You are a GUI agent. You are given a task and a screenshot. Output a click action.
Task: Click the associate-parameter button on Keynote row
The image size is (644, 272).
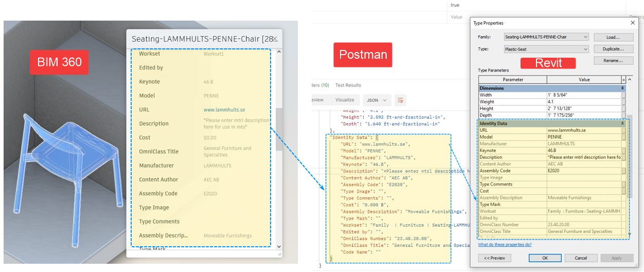point(624,150)
